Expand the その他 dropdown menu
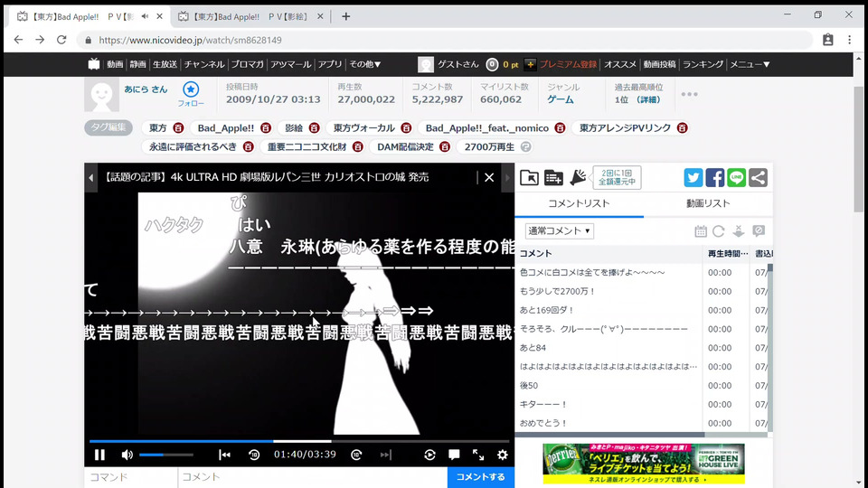Screen dimensions: 868x488 click(x=364, y=64)
